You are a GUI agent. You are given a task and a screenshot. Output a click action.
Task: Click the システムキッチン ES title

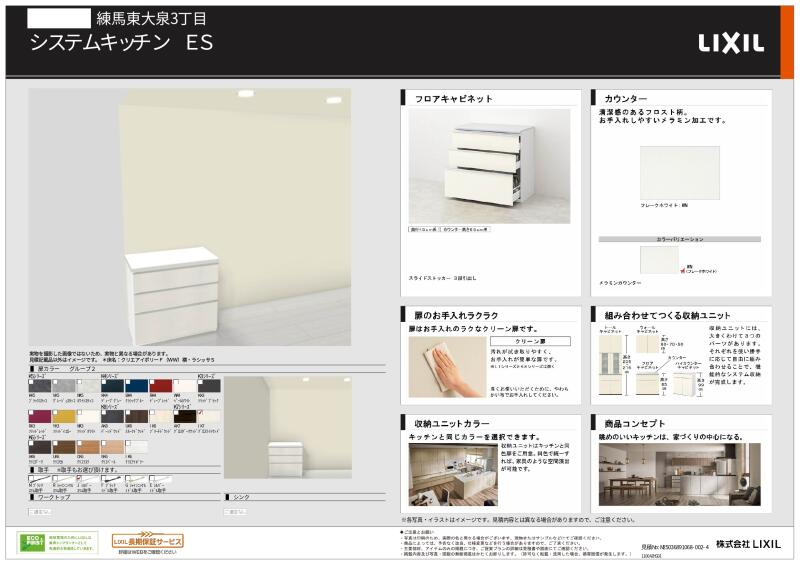pos(121,42)
